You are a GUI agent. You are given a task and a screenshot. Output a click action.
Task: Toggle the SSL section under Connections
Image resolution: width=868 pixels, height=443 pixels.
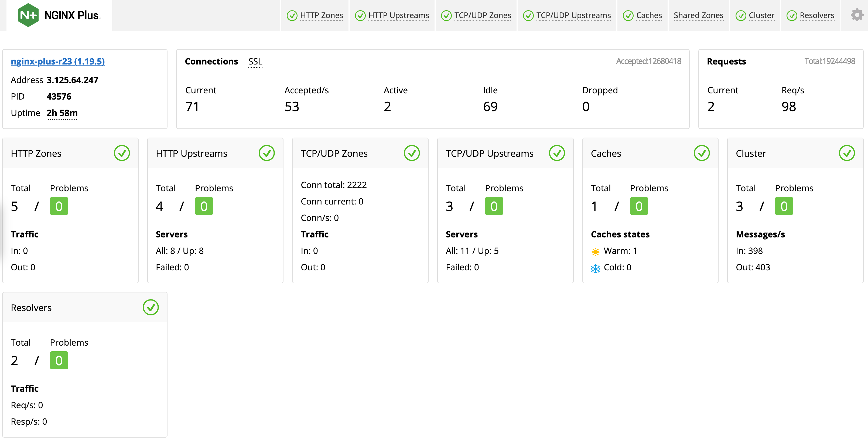point(256,62)
